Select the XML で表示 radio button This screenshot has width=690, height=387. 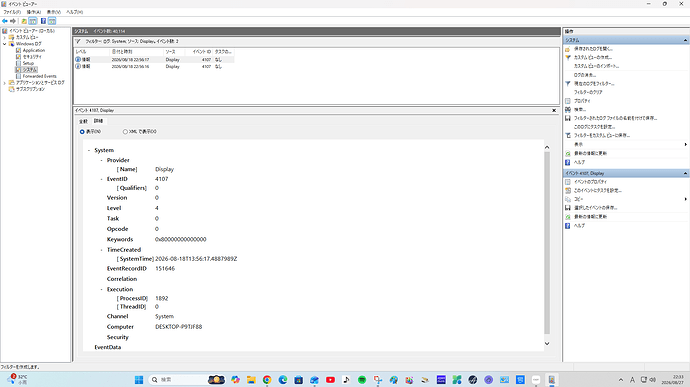pyautogui.click(x=125, y=132)
